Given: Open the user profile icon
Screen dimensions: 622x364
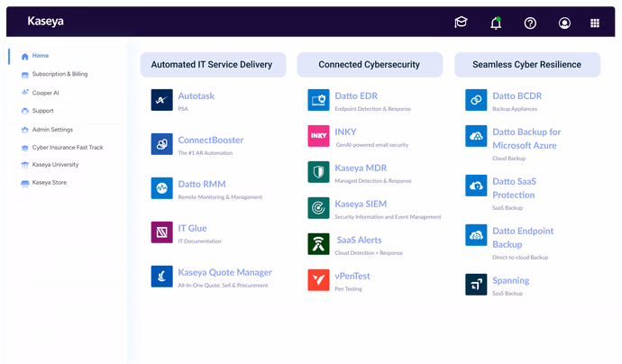Looking at the screenshot, I should 564,23.
